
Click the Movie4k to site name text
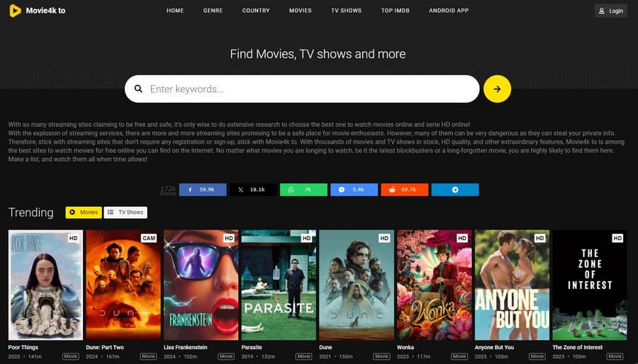tap(45, 11)
